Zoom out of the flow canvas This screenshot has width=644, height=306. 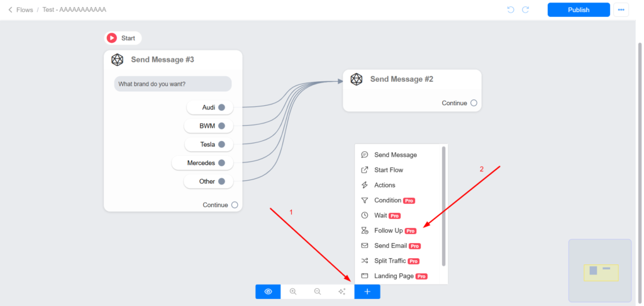pyautogui.click(x=318, y=292)
